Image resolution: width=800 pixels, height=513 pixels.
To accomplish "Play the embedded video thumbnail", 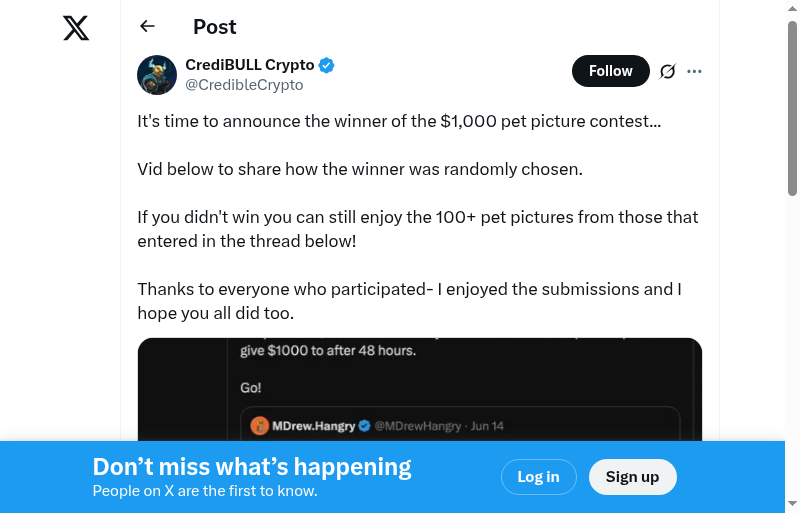I will click(420, 390).
